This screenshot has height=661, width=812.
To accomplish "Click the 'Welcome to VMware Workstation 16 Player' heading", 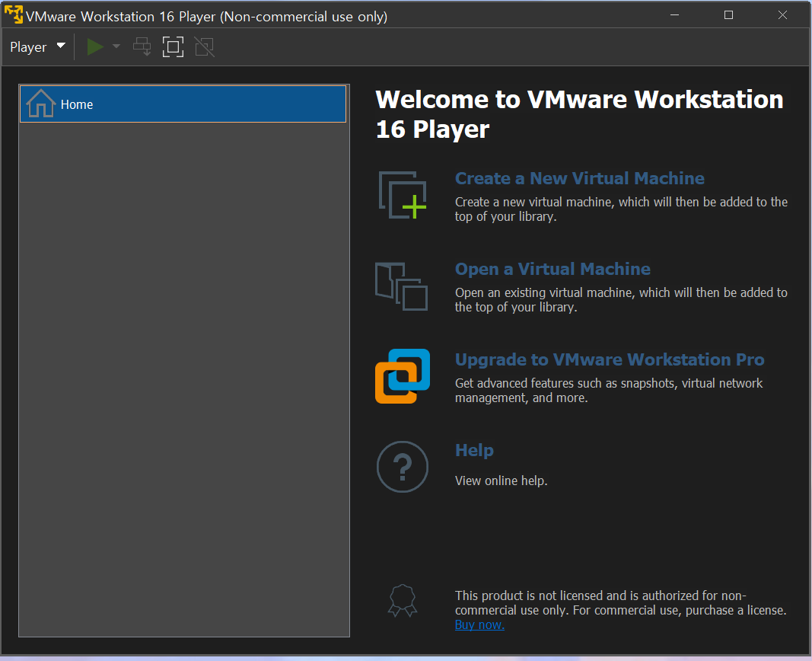I will [579, 114].
